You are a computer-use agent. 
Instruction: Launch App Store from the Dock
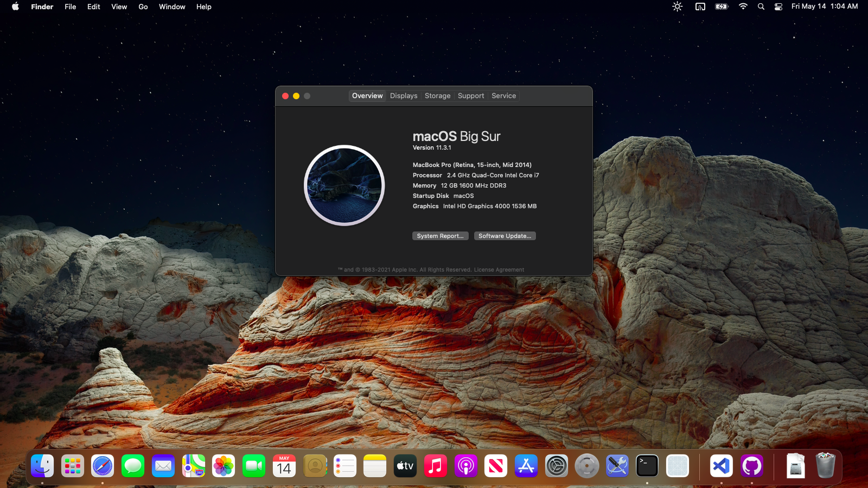[526, 466]
